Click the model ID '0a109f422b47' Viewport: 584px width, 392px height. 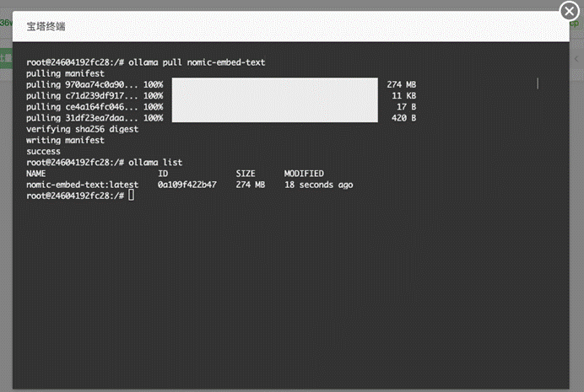tap(187, 185)
